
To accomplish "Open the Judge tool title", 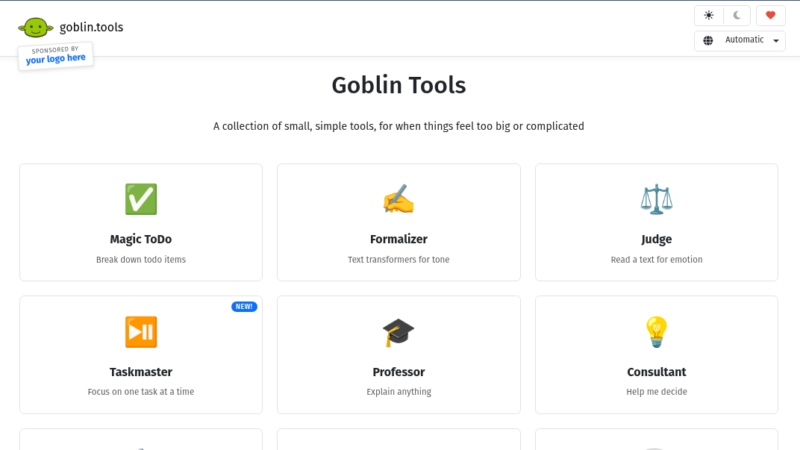I will [656, 239].
